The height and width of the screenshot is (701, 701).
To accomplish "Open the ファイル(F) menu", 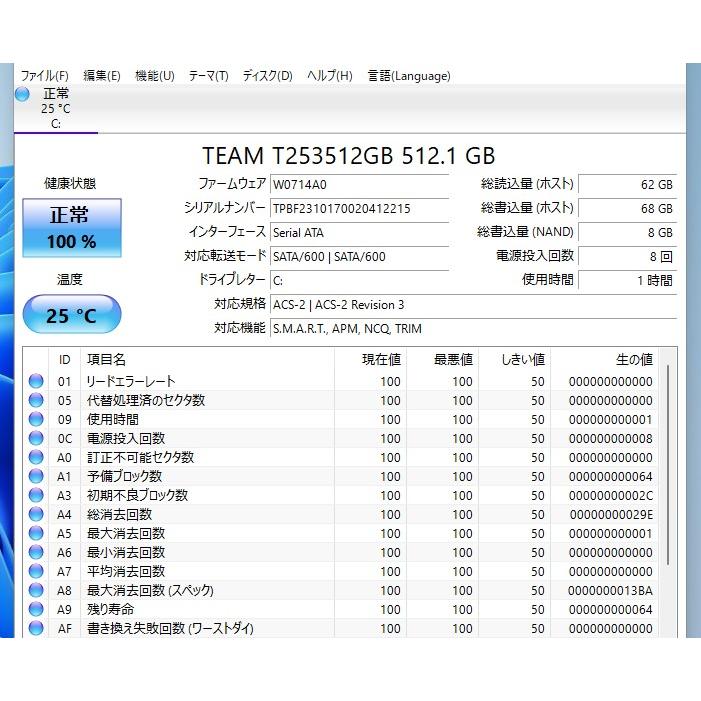I will (x=45, y=76).
